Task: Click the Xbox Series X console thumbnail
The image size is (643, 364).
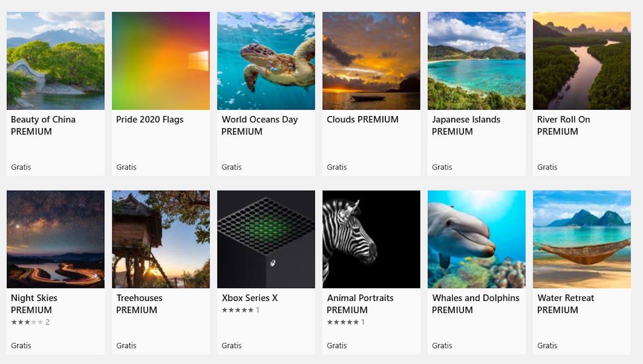Action: point(266,239)
